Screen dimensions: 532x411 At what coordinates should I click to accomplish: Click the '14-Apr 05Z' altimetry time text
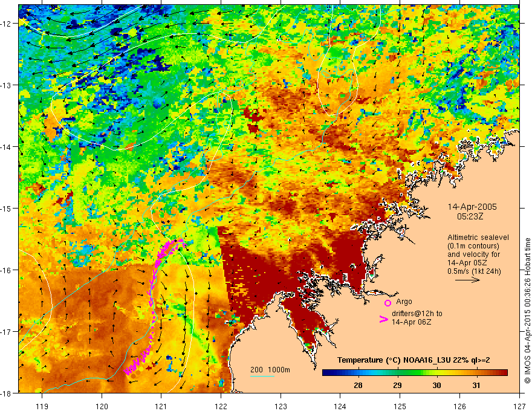(x=467, y=263)
